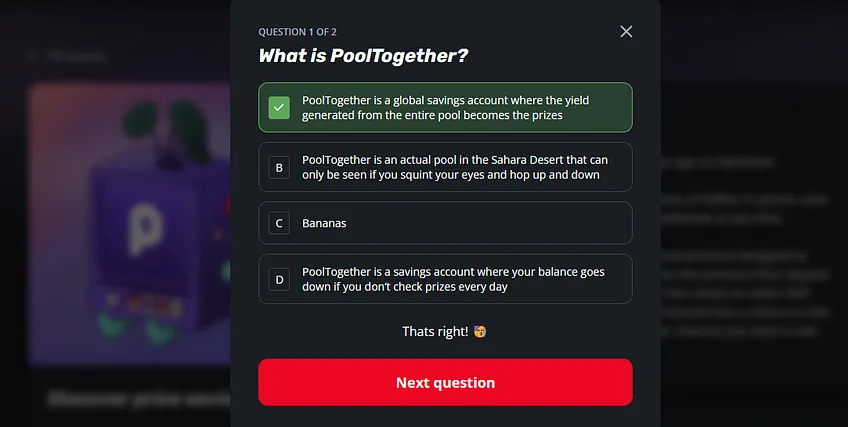848x427 pixels.
Task: Select the letter D answer box
Action: click(279, 279)
